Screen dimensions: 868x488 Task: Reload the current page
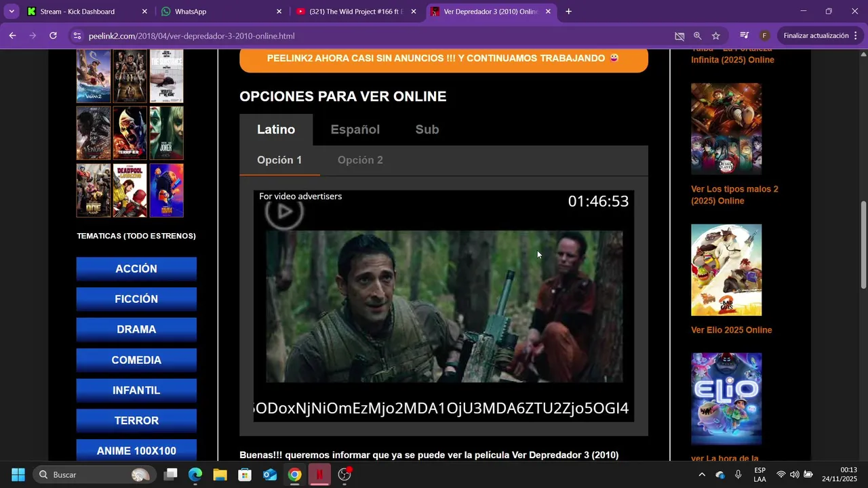[x=53, y=36]
